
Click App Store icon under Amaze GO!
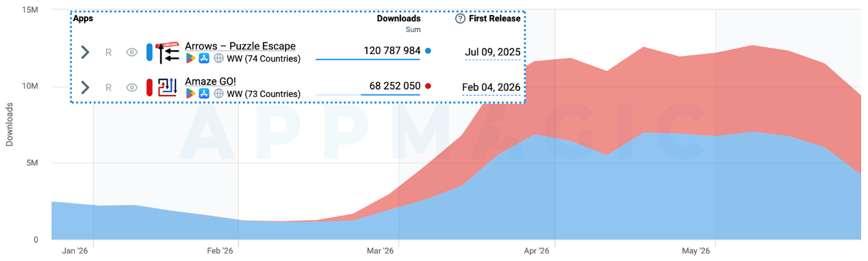[x=204, y=94]
